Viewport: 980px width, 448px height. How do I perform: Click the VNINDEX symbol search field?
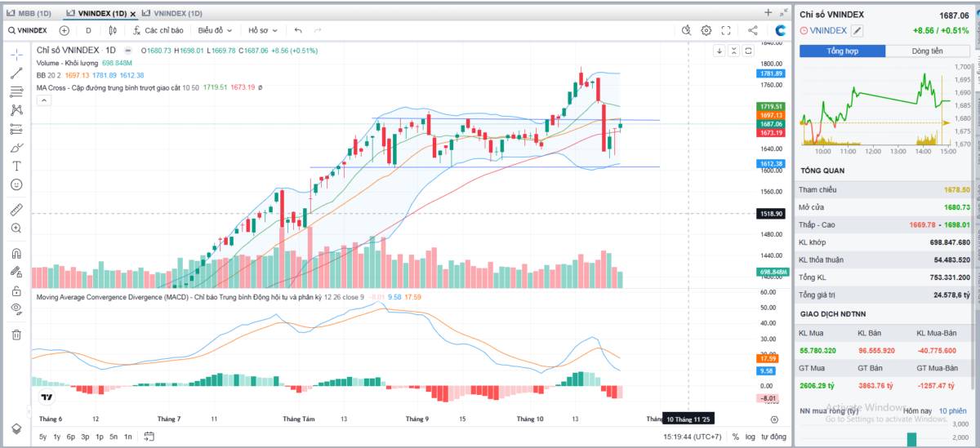click(29, 30)
